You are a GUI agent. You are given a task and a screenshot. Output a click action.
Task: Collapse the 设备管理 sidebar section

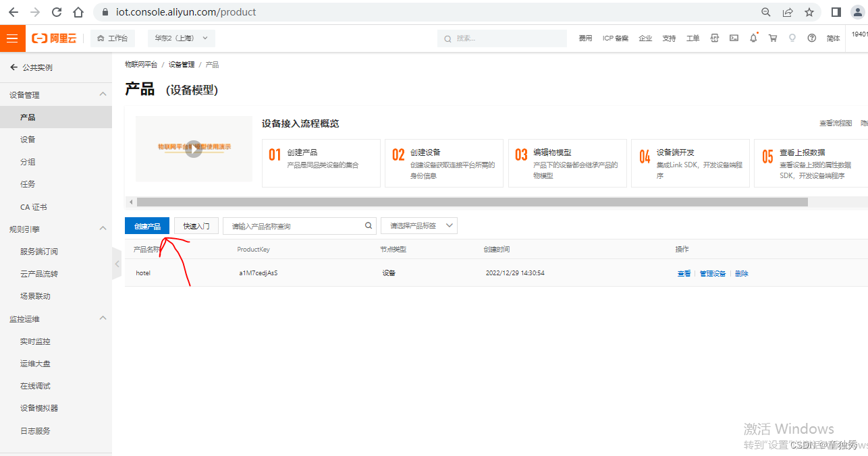pyautogui.click(x=103, y=94)
